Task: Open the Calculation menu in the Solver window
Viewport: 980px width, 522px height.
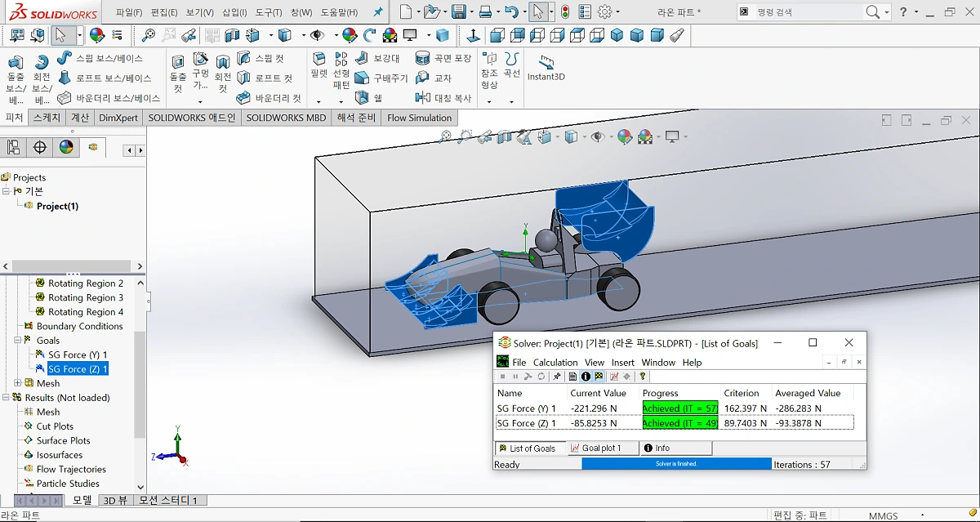Action: (x=555, y=362)
